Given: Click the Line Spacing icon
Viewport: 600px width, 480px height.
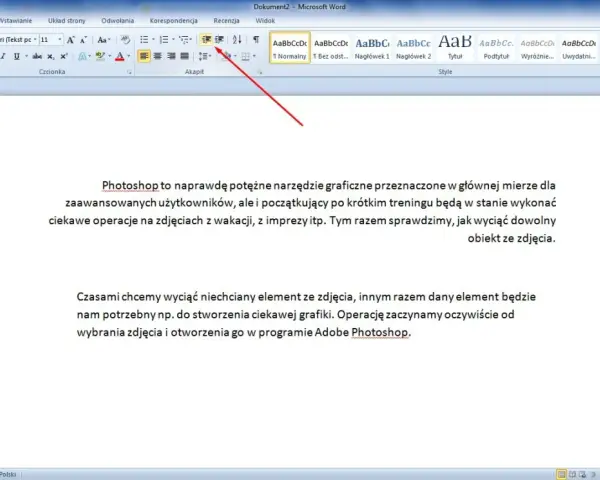Looking at the screenshot, I should (203, 57).
